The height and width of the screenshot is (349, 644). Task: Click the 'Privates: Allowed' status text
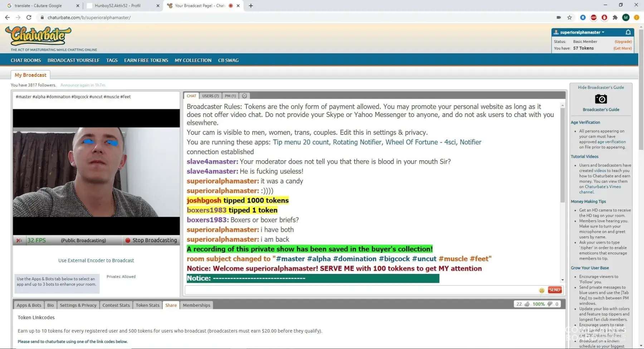(121, 277)
